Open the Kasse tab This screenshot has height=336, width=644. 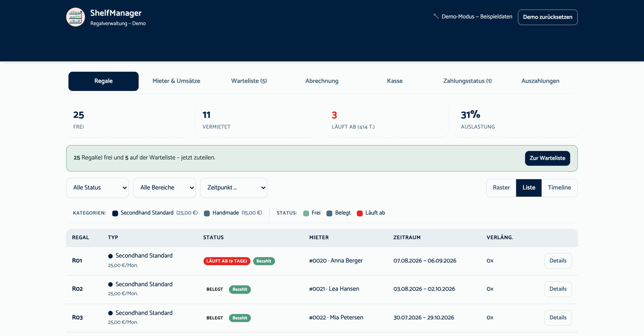pos(395,81)
